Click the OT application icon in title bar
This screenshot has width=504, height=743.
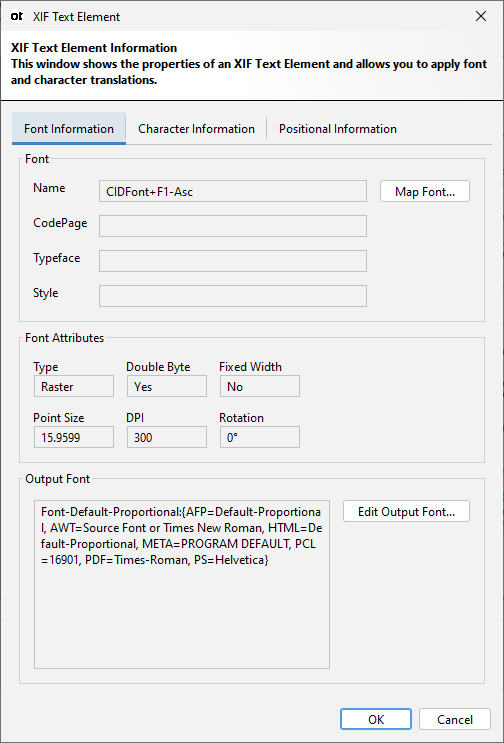click(x=17, y=17)
